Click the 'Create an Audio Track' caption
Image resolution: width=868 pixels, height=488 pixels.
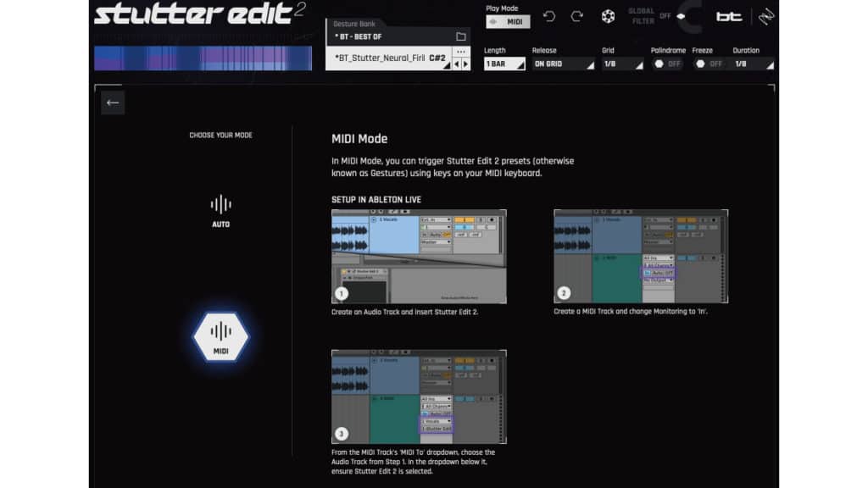[404, 312]
